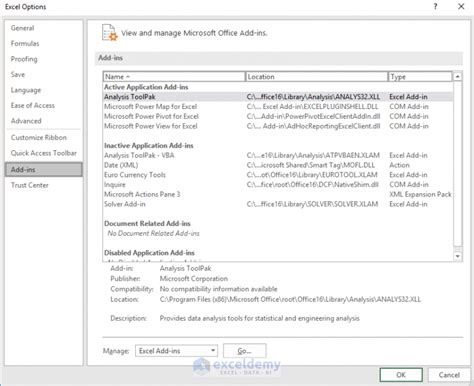Select the Inquire add-in row
The image size is (474, 386).
[x=278, y=184]
